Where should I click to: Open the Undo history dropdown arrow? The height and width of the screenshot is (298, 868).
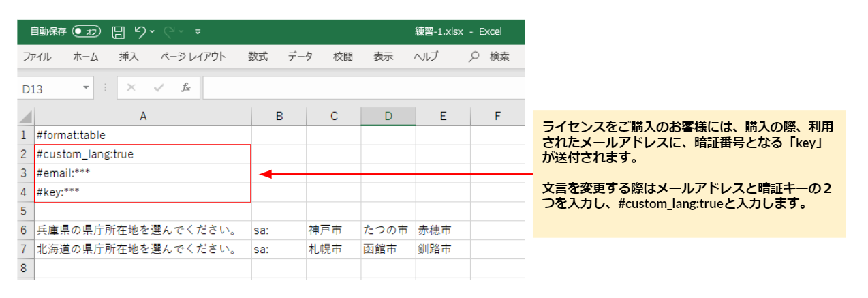click(x=152, y=31)
